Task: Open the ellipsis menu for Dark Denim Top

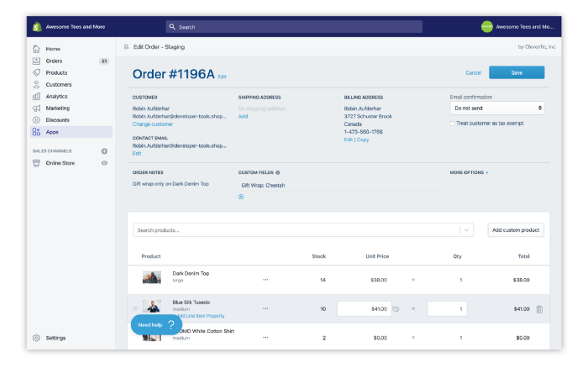Action: (265, 280)
